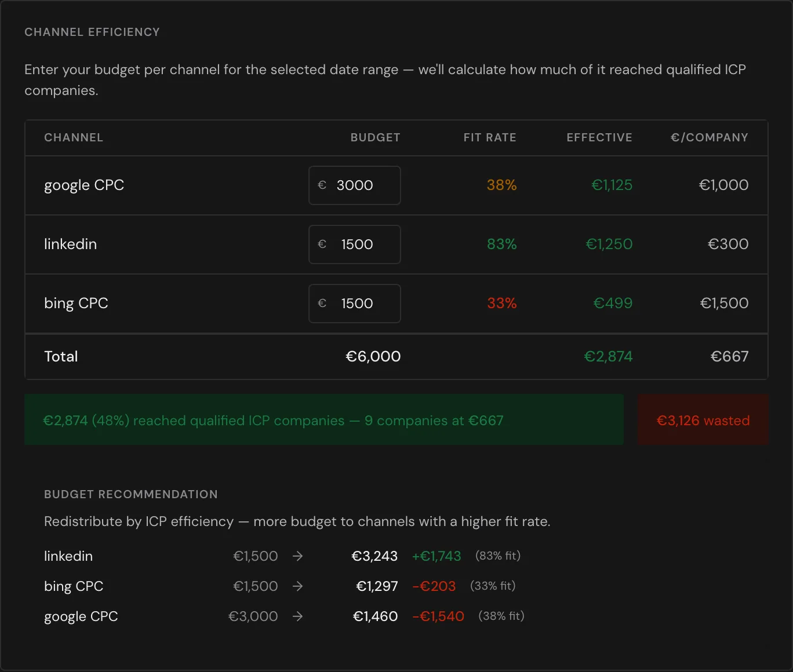Click the red -€203 change value

[x=434, y=586]
